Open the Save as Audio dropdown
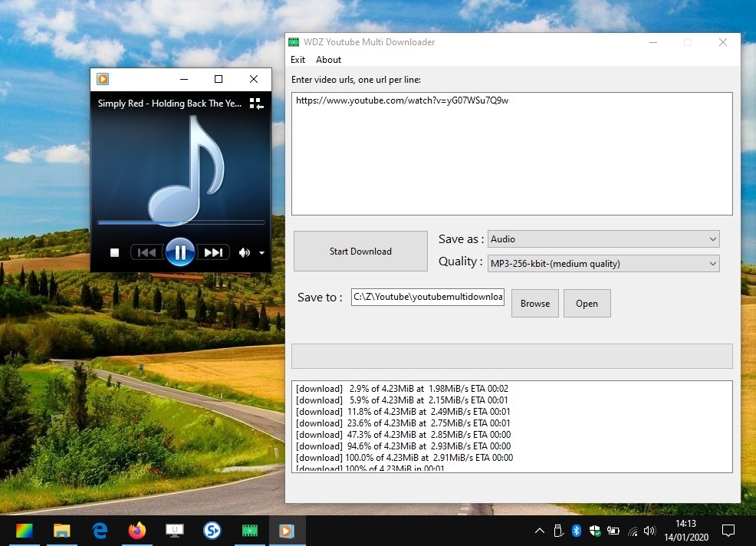 [603, 239]
